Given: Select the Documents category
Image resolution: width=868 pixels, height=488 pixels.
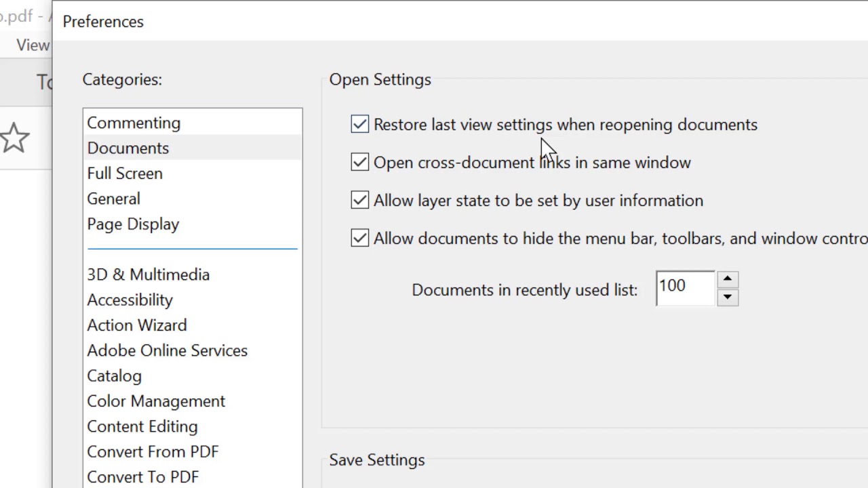Looking at the screenshot, I should coord(128,148).
